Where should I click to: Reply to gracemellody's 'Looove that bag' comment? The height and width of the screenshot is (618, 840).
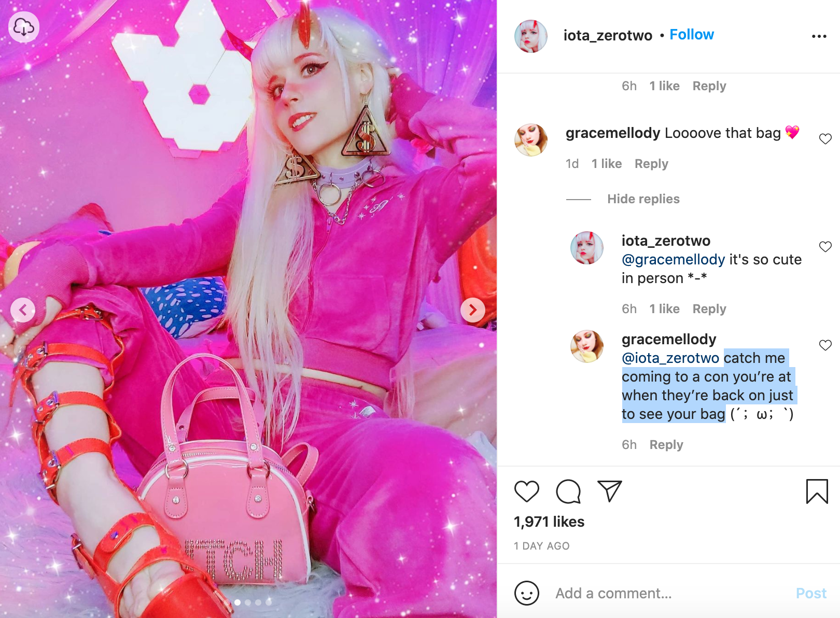[651, 164]
